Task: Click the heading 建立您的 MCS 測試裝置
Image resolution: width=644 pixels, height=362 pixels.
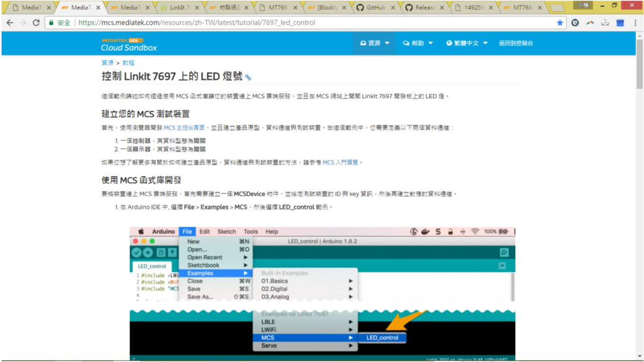Action: click(x=145, y=114)
